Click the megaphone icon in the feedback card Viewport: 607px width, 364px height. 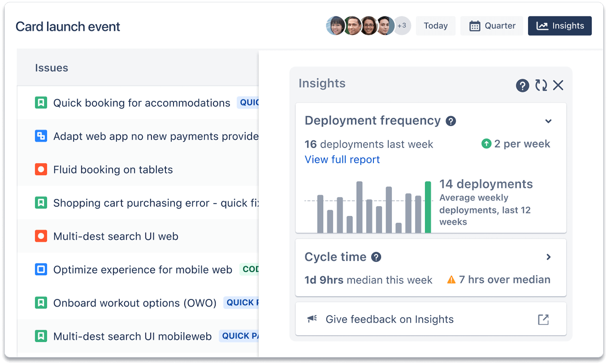(x=312, y=319)
